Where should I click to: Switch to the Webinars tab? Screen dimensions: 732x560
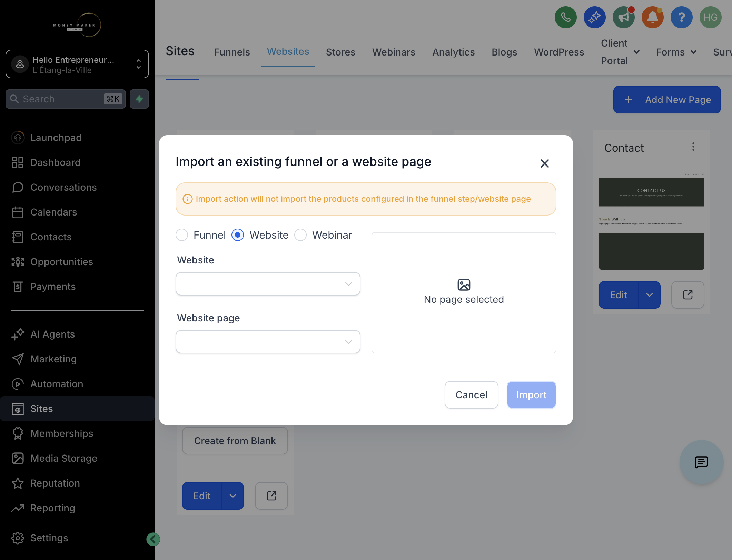point(394,52)
